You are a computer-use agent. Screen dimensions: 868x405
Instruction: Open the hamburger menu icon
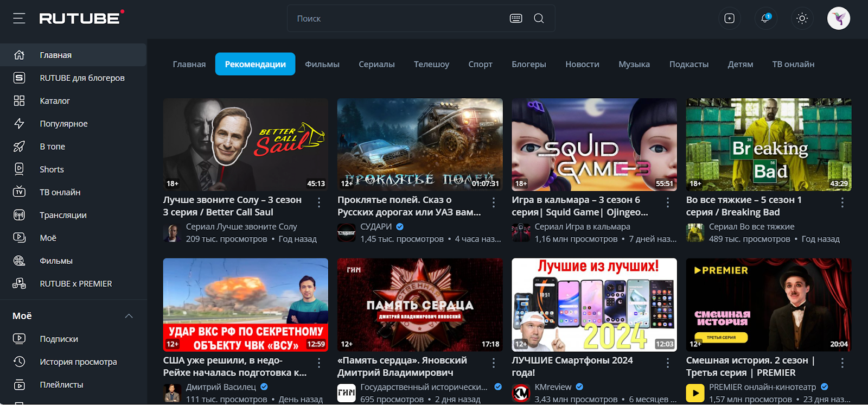coord(19,18)
